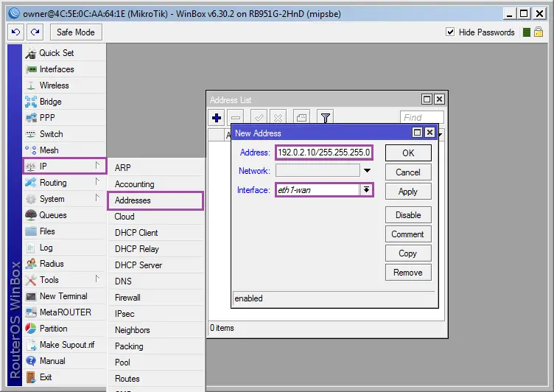Open the Bridge menu
554x392 pixels.
tap(65, 102)
